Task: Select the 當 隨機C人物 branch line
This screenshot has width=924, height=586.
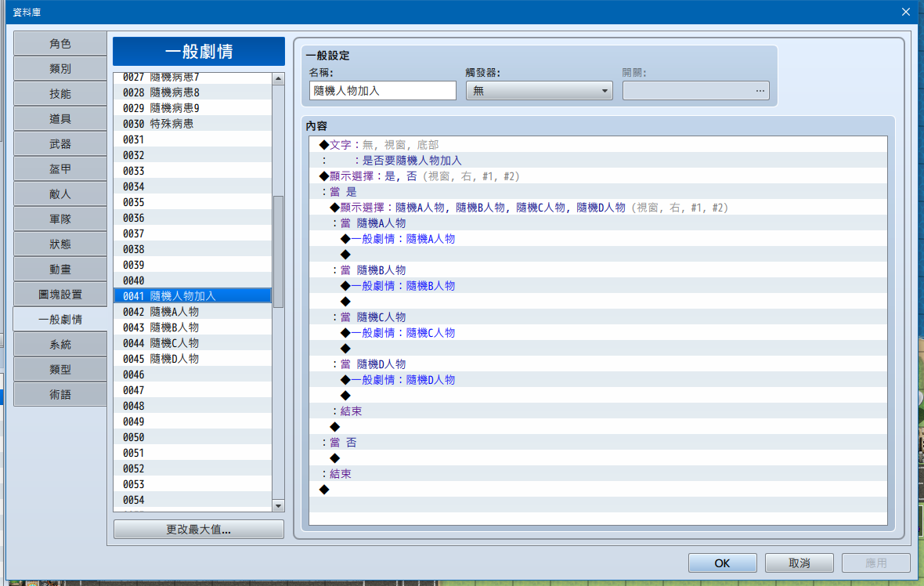Action: pos(598,317)
